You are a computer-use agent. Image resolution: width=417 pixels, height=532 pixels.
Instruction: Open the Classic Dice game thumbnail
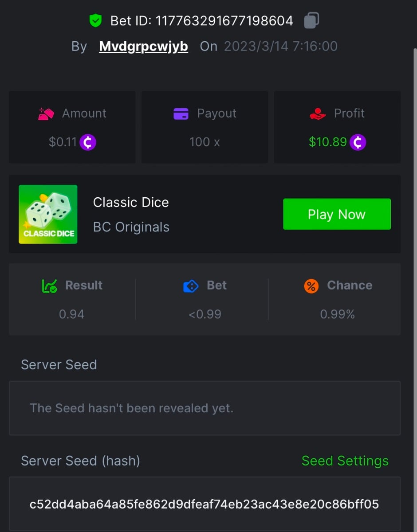[48, 214]
